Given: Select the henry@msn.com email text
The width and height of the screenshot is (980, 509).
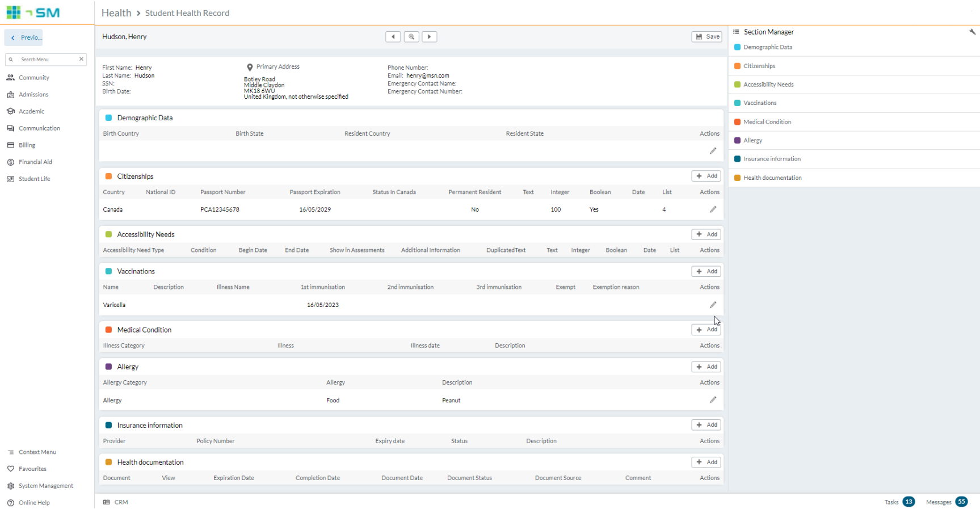Looking at the screenshot, I should (428, 75).
